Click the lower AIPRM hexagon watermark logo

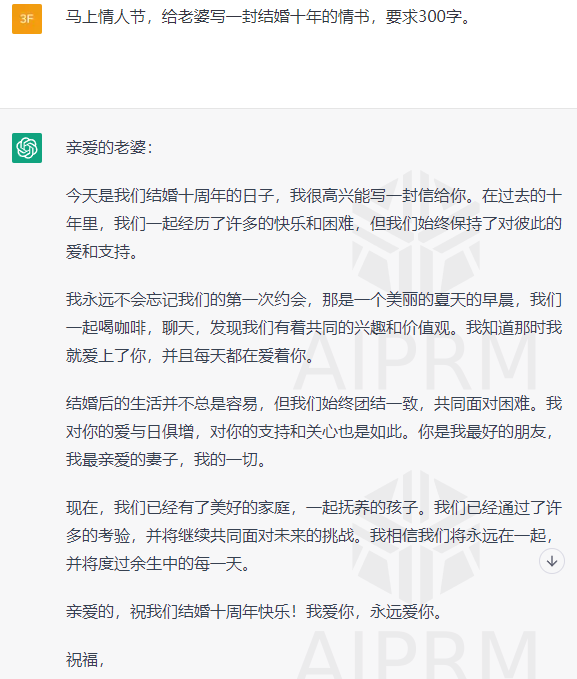416,535
